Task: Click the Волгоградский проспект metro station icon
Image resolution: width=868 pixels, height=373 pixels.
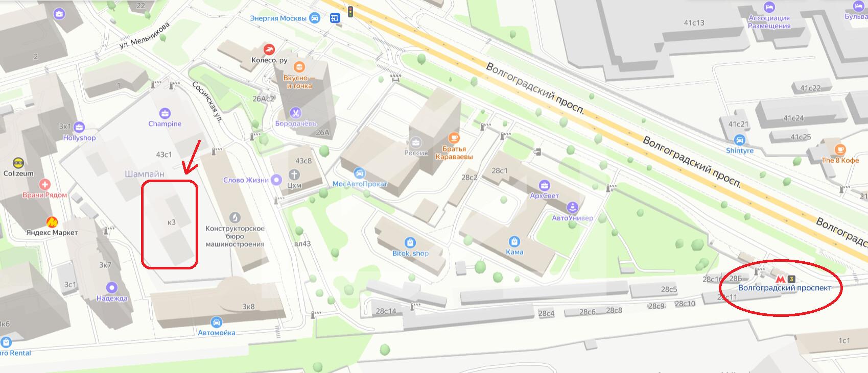Action: tap(780, 279)
